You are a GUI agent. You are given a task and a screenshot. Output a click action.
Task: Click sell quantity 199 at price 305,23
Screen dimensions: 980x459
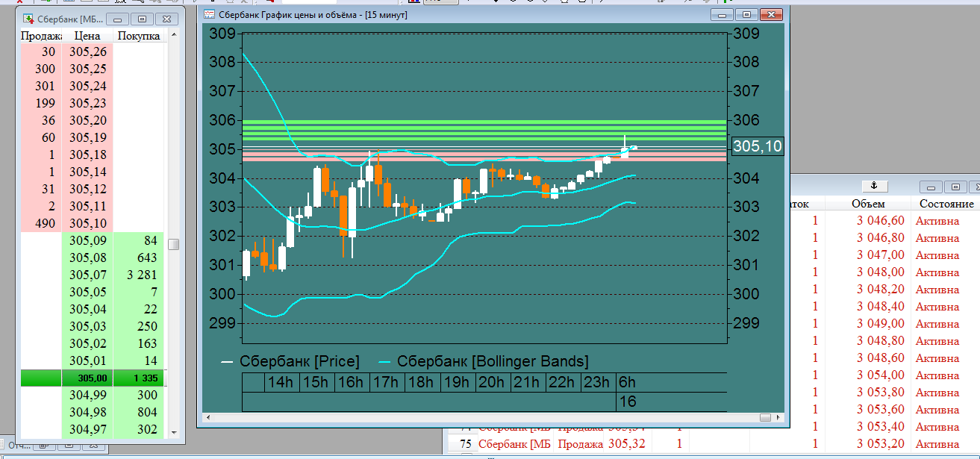pyautogui.click(x=43, y=103)
